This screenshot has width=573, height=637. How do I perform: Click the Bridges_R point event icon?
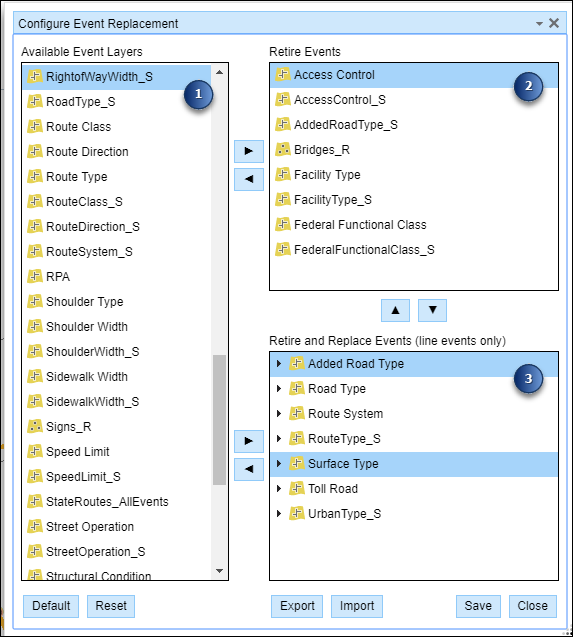coord(283,150)
